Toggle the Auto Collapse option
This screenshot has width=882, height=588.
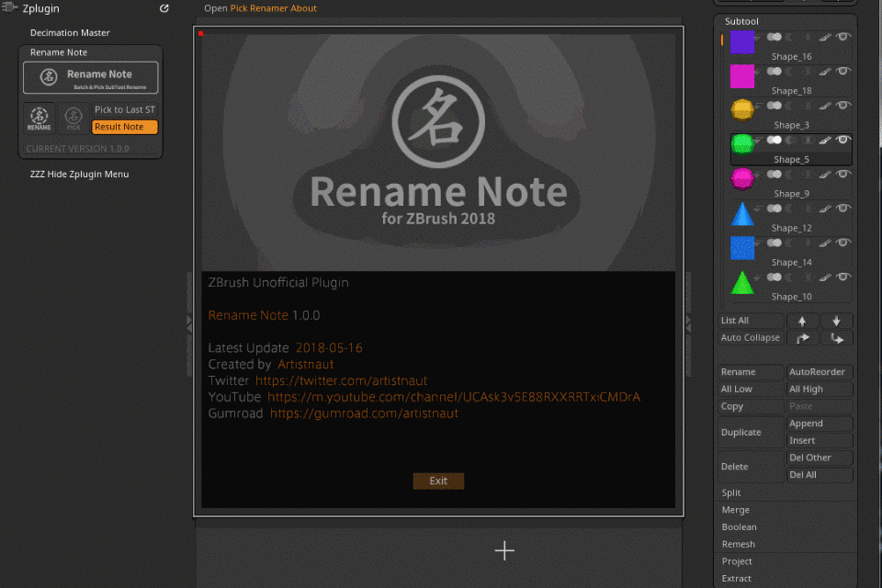coord(751,338)
